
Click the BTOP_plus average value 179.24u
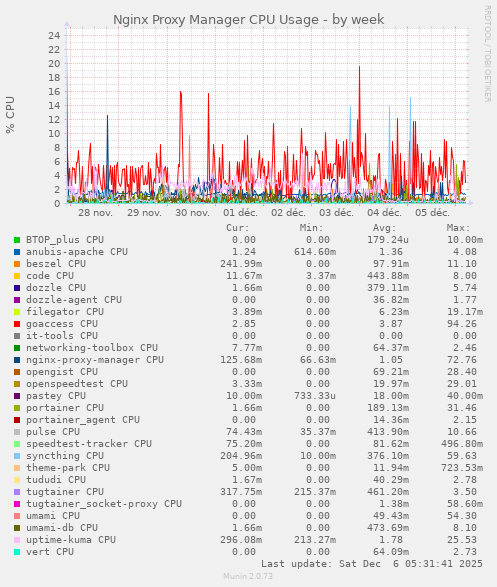pyautogui.click(x=387, y=240)
